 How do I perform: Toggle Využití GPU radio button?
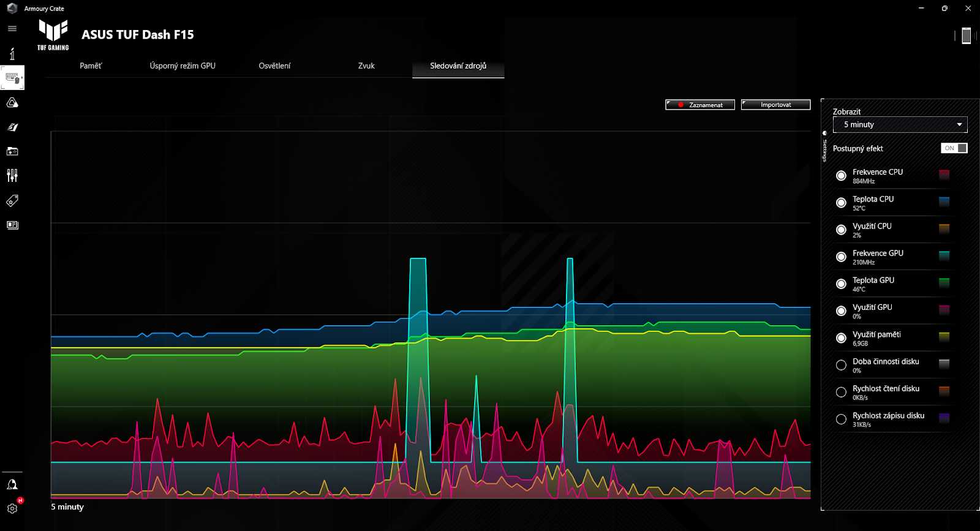point(841,311)
